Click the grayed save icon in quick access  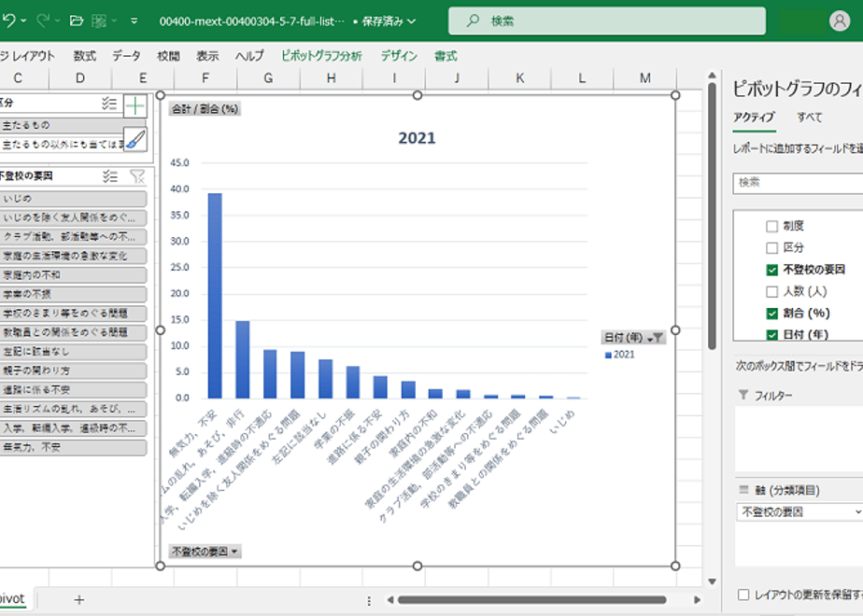tap(99, 21)
